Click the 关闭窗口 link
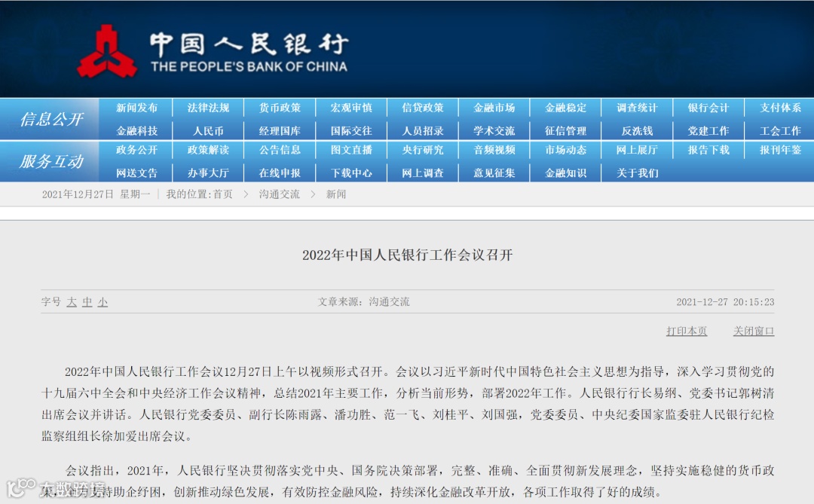This screenshot has height=504, width=814. [753, 331]
